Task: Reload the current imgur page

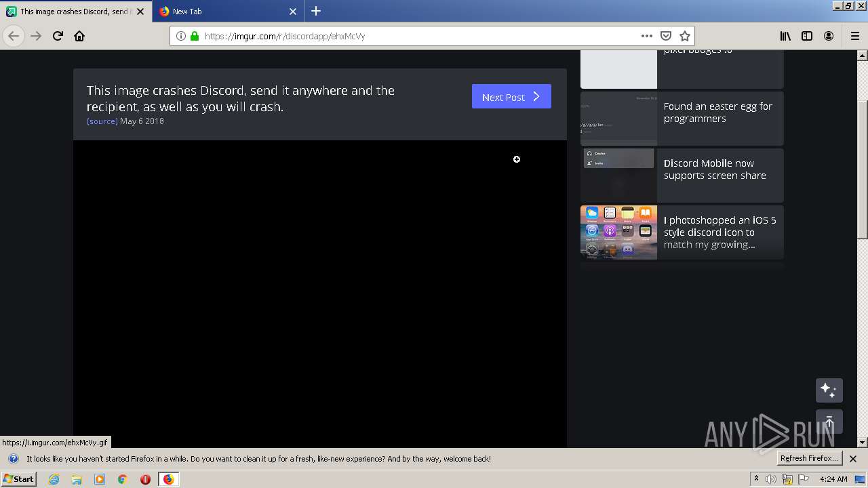Action: coord(58,36)
